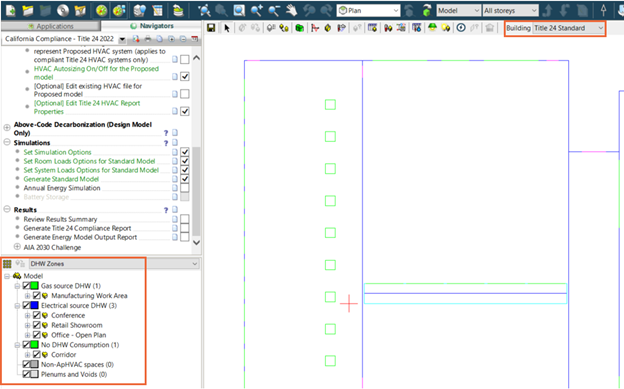Screen dimensions: 624x389
Task: Click green swatch of No DHW Consumption
Action: point(34,344)
